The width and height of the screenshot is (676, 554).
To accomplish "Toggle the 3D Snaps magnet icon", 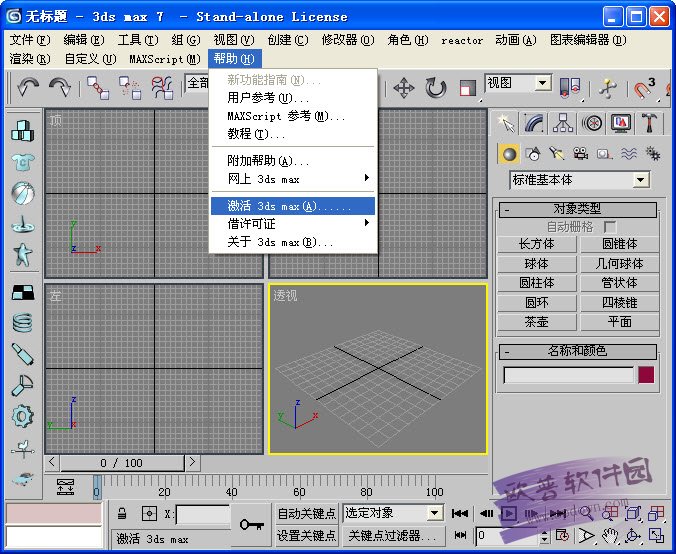I will pos(644,88).
